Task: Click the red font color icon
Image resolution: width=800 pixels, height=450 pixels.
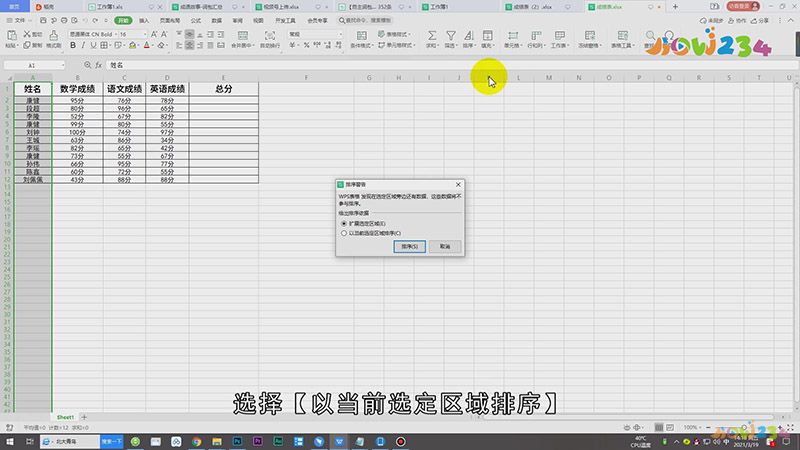Action: coord(146,45)
